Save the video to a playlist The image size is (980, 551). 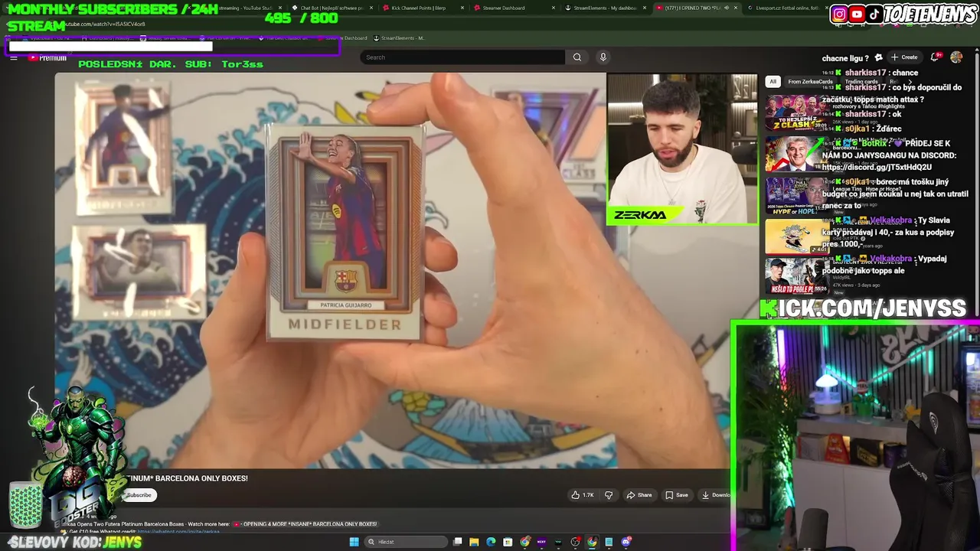click(677, 495)
